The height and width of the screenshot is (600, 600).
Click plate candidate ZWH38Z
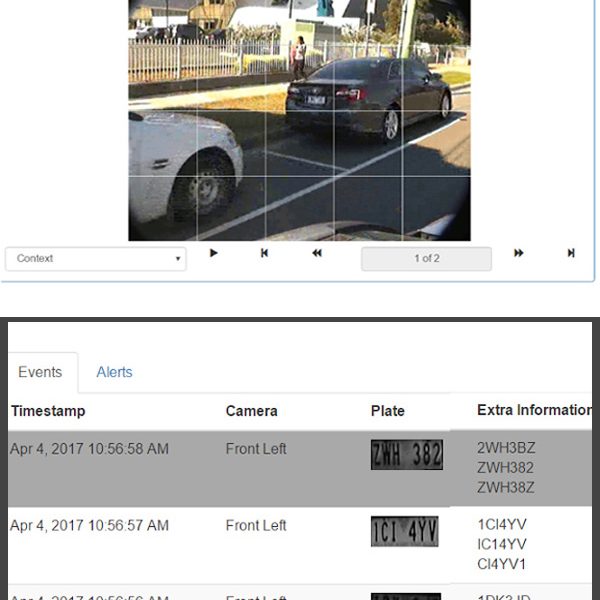pyautogui.click(x=505, y=488)
